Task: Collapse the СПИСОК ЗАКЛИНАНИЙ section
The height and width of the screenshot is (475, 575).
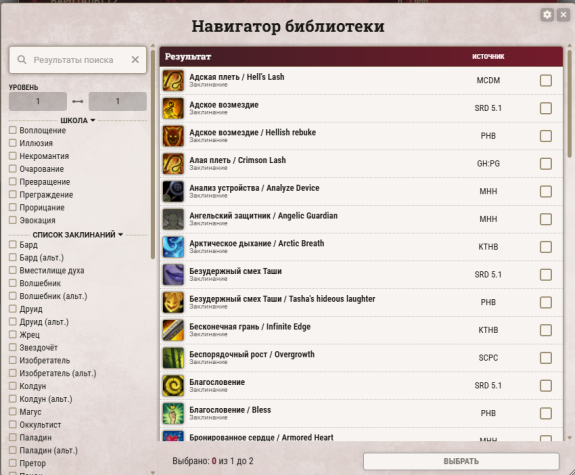Action: (x=77, y=234)
